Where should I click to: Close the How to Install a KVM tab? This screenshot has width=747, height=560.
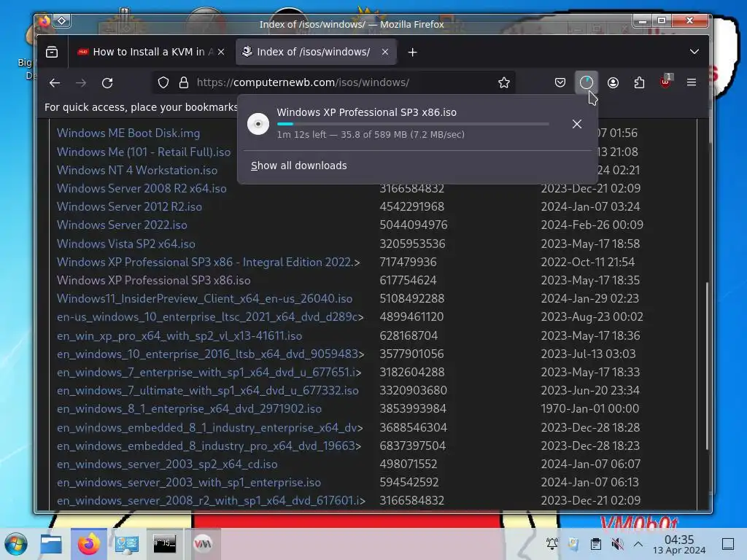tap(221, 52)
